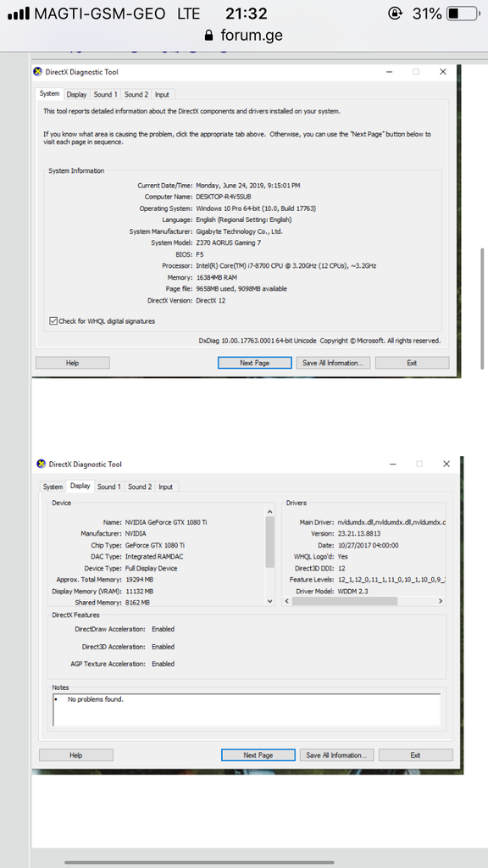This screenshot has width=488, height=868.
Task: Open the Input tab in lower dialog
Action: coord(165,487)
